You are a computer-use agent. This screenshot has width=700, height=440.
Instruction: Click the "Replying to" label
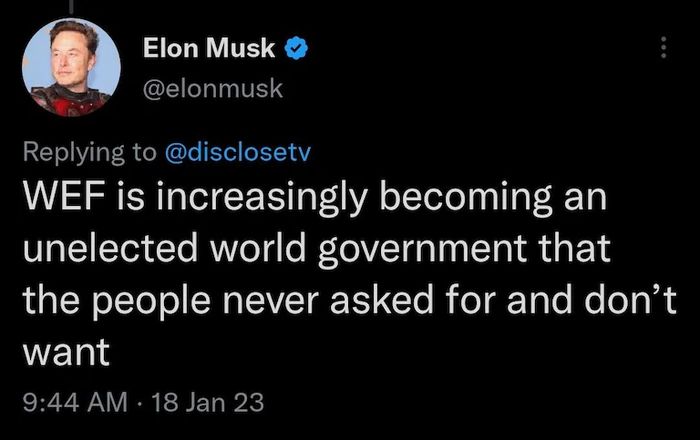87,152
